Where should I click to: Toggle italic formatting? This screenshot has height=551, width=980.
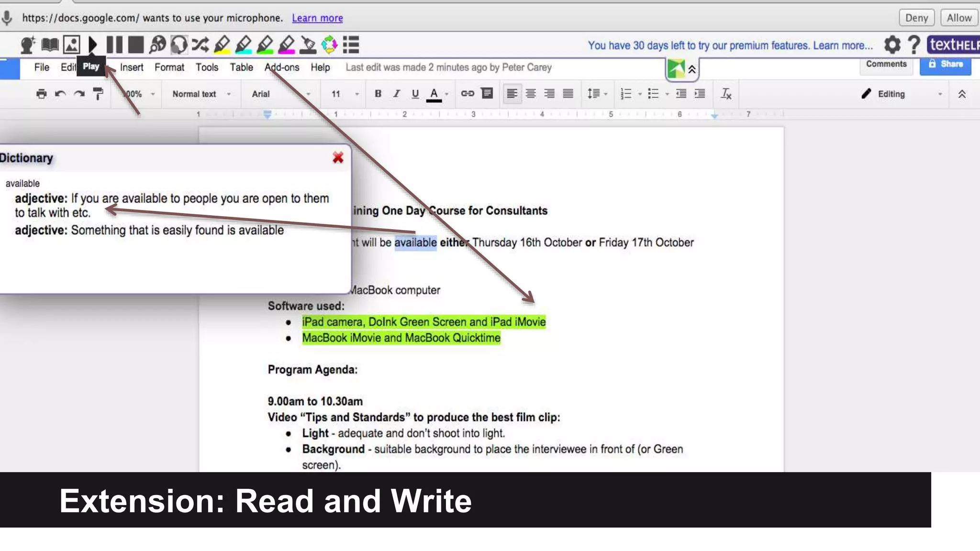[397, 94]
